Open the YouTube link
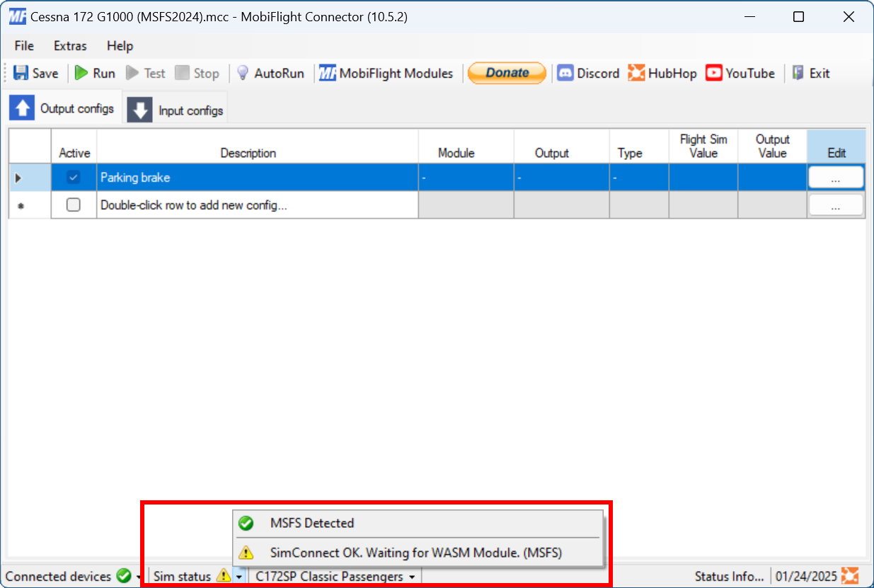This screenshot has width=874, height=588. click(x=740, y=73)
